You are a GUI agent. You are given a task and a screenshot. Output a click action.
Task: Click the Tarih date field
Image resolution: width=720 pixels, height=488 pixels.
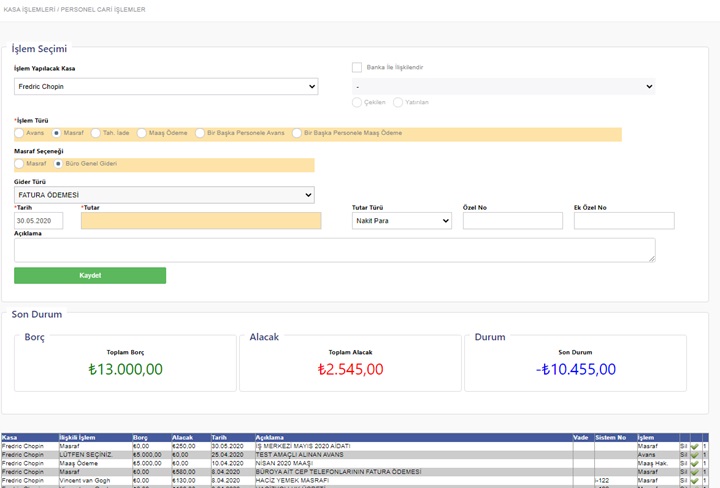pos(38,220)
